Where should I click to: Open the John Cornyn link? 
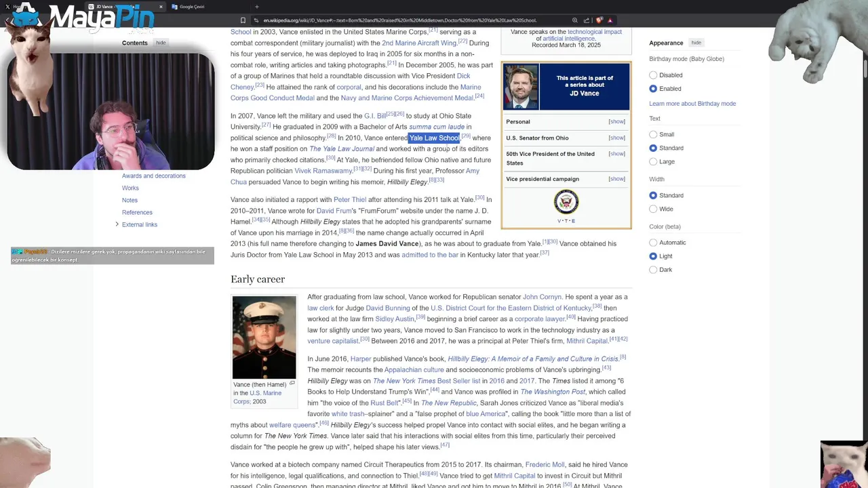[x=542, y=297]
